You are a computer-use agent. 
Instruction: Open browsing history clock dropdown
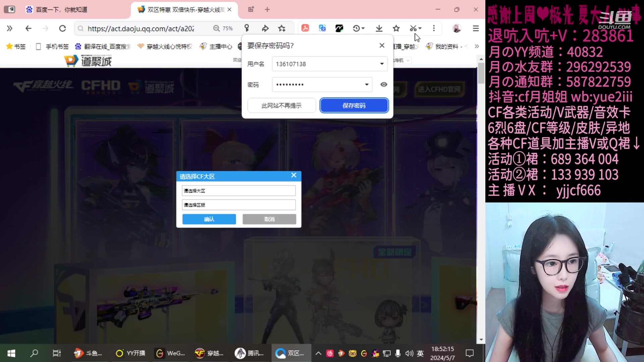(359, 28)
